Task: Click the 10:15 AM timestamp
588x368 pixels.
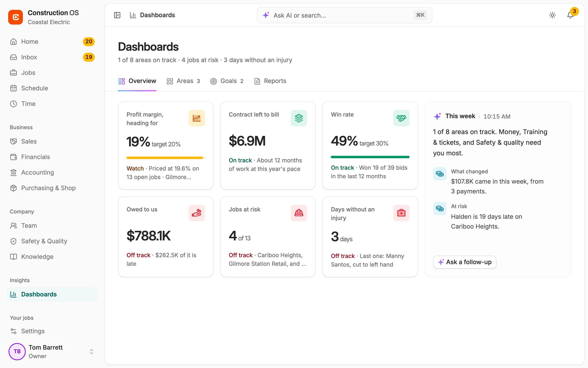Action: (497, 117)
